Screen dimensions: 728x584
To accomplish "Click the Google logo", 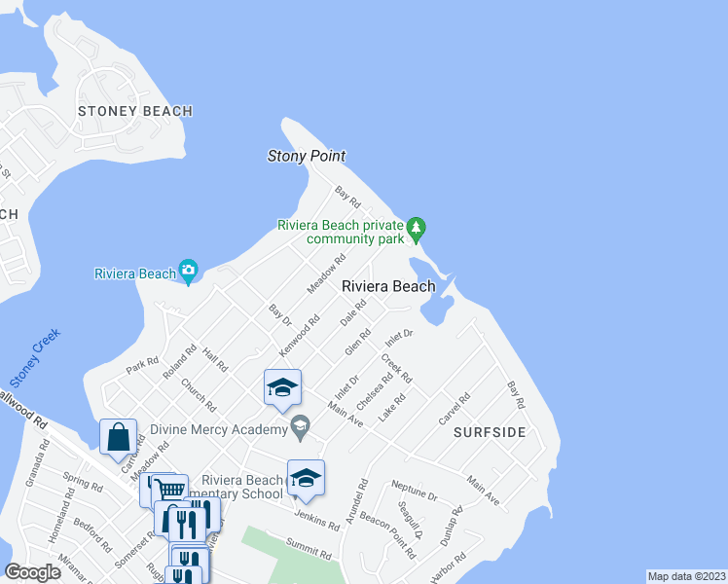I will (x=32, y=572).
